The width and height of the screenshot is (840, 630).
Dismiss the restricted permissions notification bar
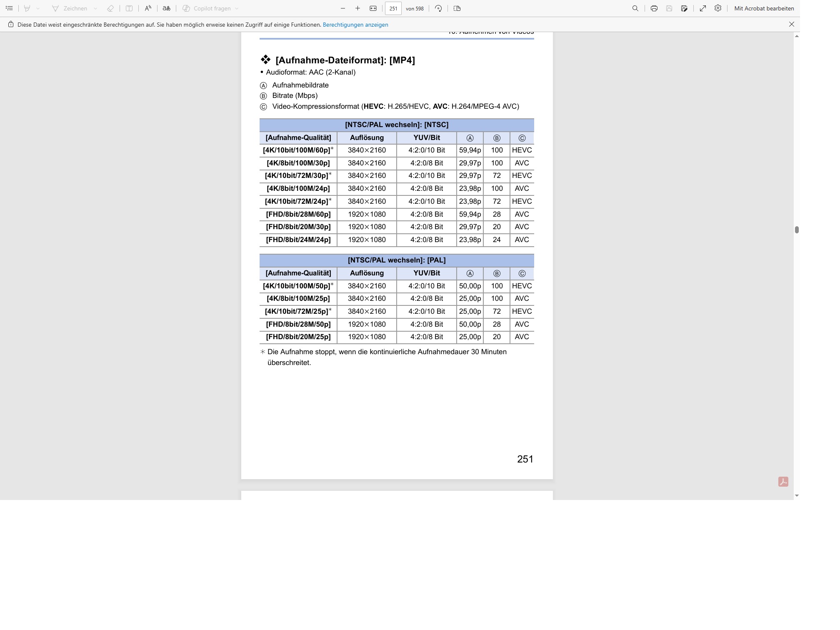(x=792, y=25)
